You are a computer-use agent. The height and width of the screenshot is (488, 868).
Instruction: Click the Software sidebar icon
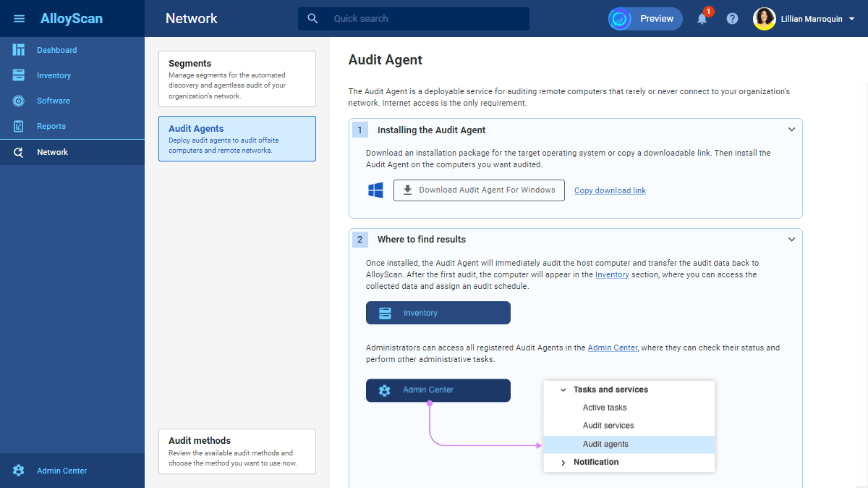click(x=19, y=101)
